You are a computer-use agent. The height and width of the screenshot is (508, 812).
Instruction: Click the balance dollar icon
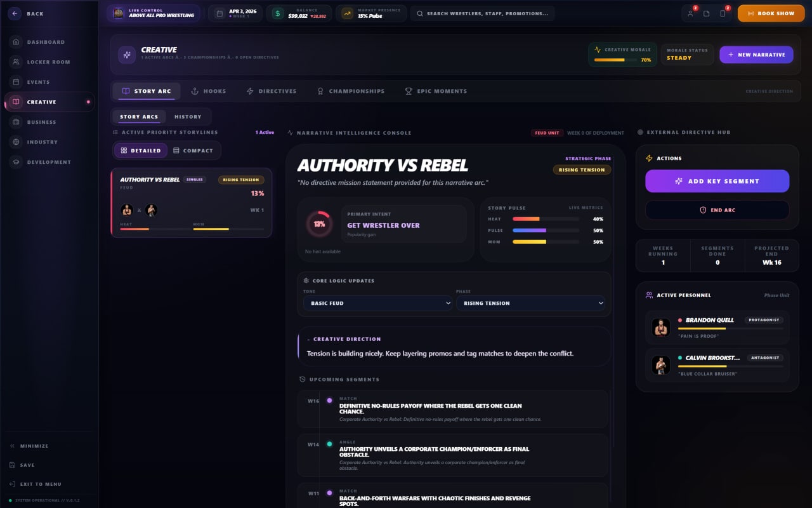[x=278, y=13]
